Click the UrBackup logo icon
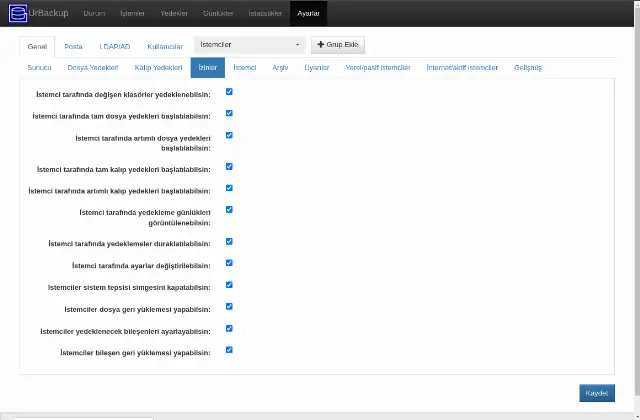This screenshot has width=640, height=420. (x=18, y=13)
